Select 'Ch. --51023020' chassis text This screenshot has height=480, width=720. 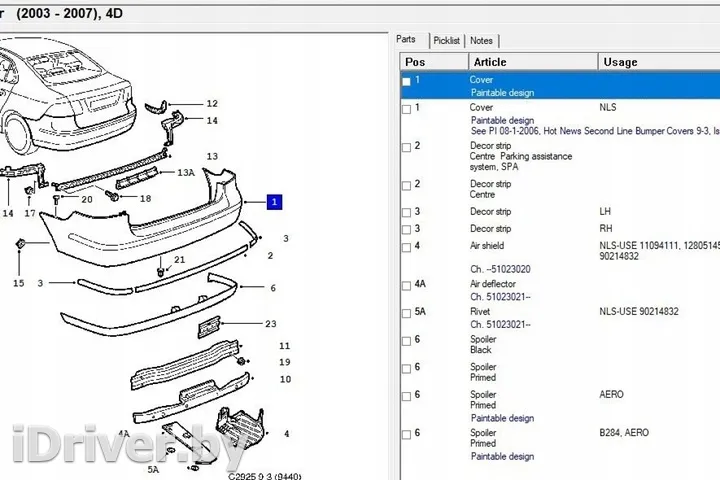click(x=500, y=269)
